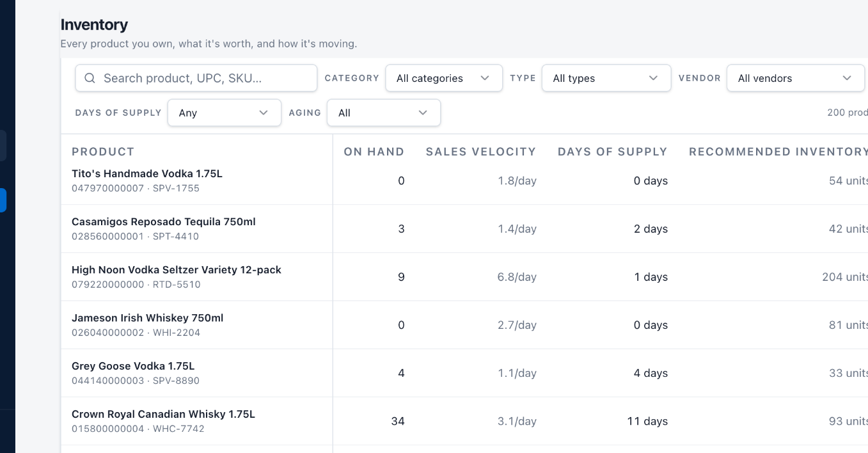Click the 3.1/day sales velocity value
This screenshot has height=453, width=868.
[x=517, y=421]
